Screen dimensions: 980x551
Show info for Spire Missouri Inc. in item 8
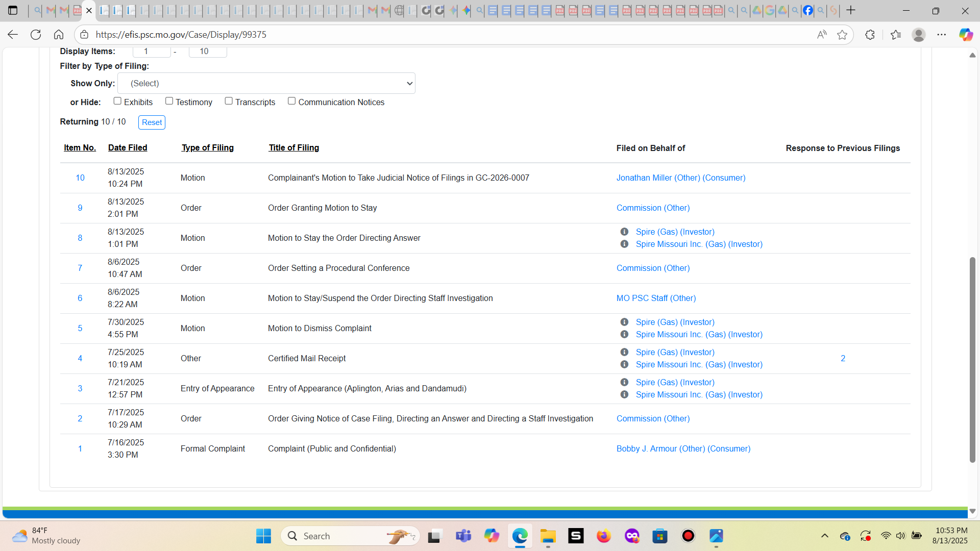(x=624, y=244)
